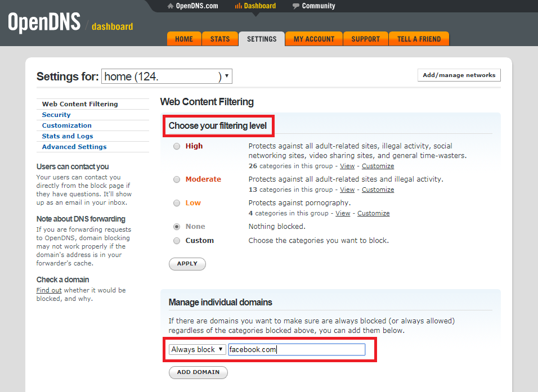Choose the Low filtering level
Screen dimensions: 538x392
[x=177, y=203]
